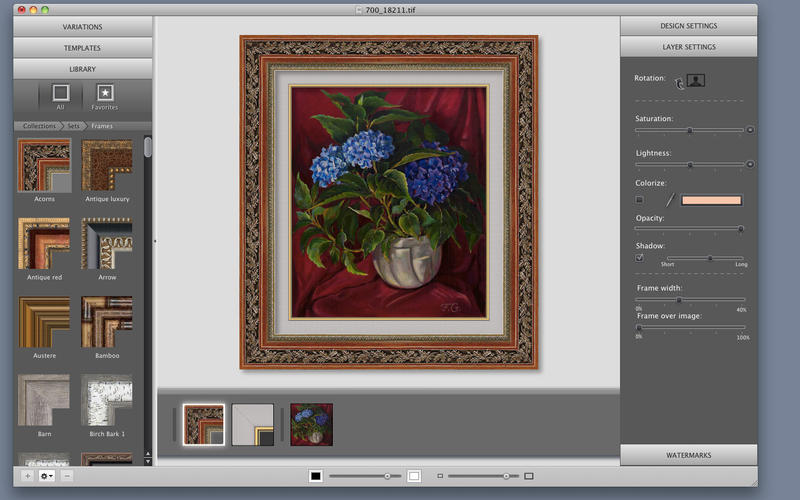Click the peach Colorize color swatch
Viewport: 800px width, 500px height.
[x=711, y=200]
